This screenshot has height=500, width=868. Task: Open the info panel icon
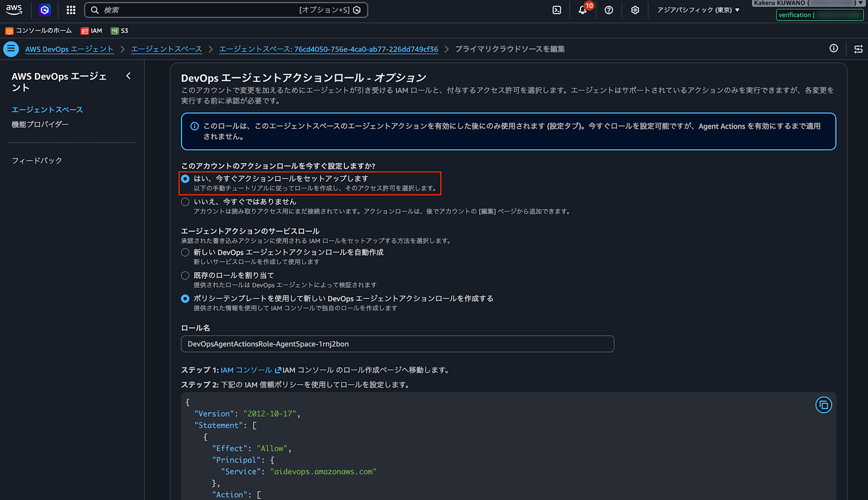tap(834, 49)
